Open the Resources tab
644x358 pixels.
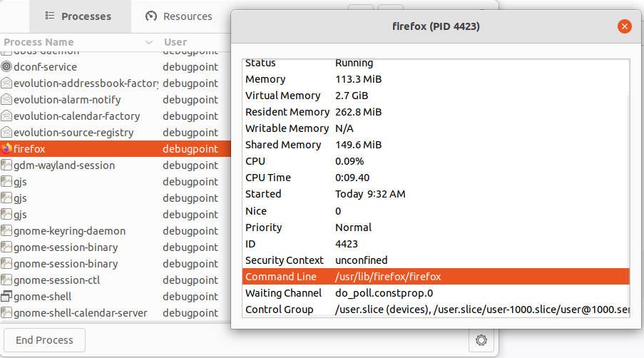(179, 16)
